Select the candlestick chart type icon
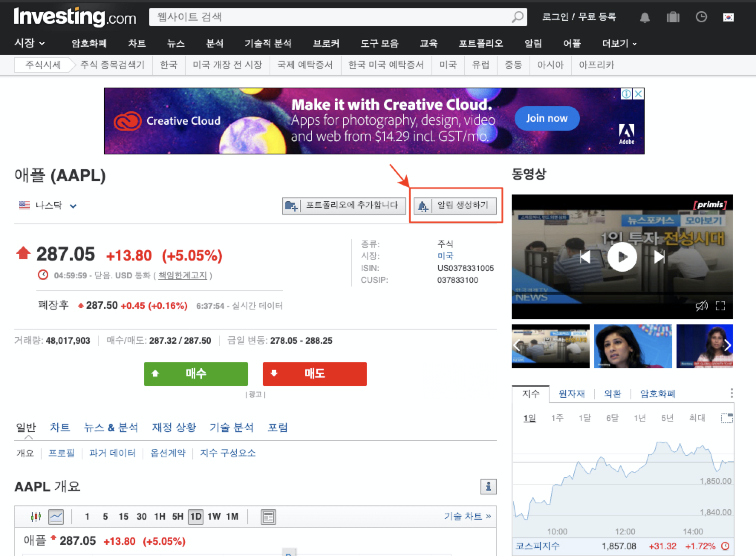756x556 pixels. pyautogui.click(x=36, y=516)
